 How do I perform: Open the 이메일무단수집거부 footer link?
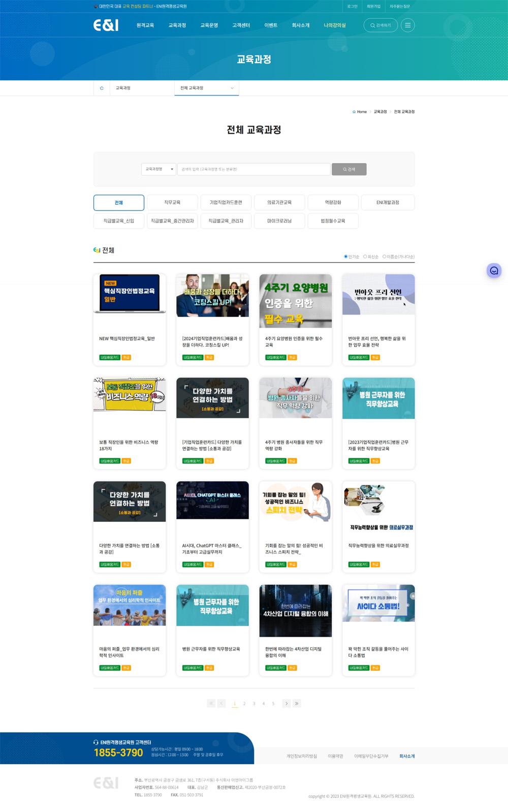pos(371,756)
